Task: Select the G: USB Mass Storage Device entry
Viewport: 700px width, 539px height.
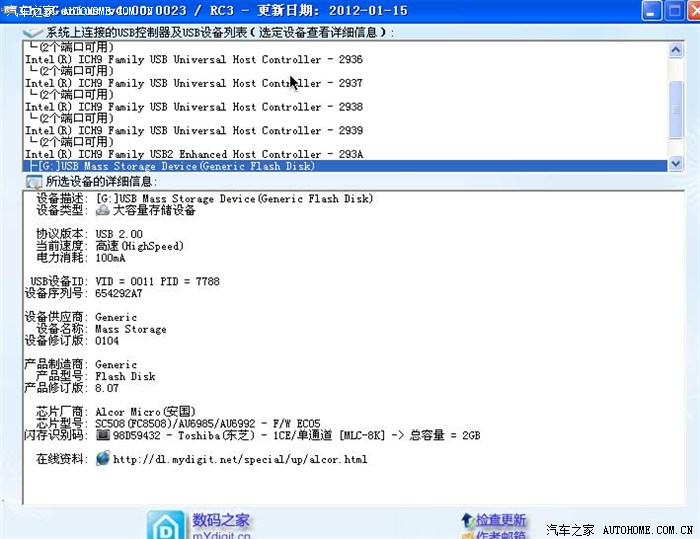Action: point(175,166)
